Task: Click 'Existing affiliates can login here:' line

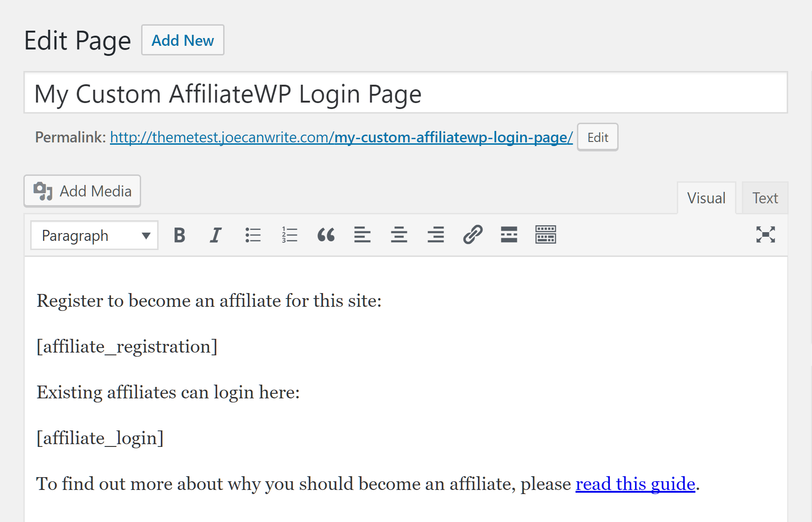Action: (x=168, y=392)
